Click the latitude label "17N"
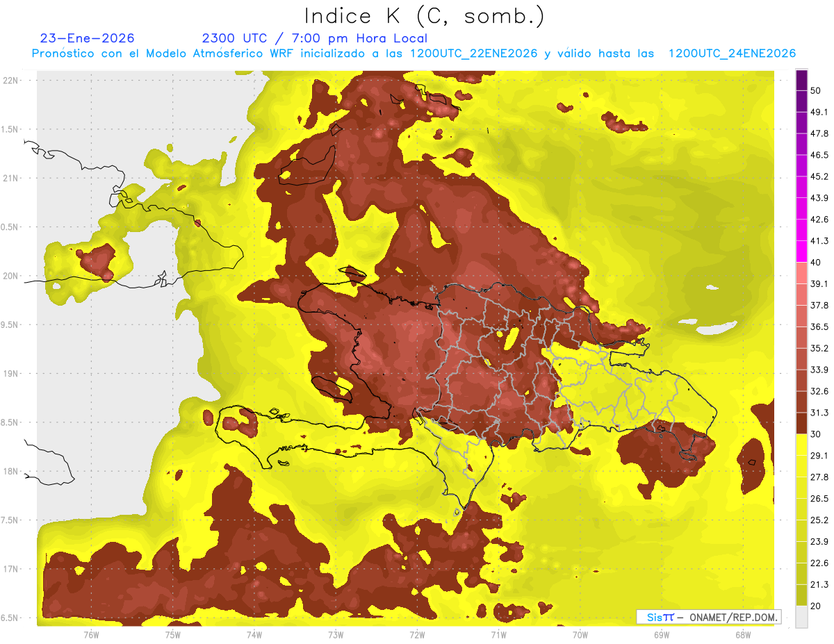The image size is (834, 644). click(x=10, y=570)
